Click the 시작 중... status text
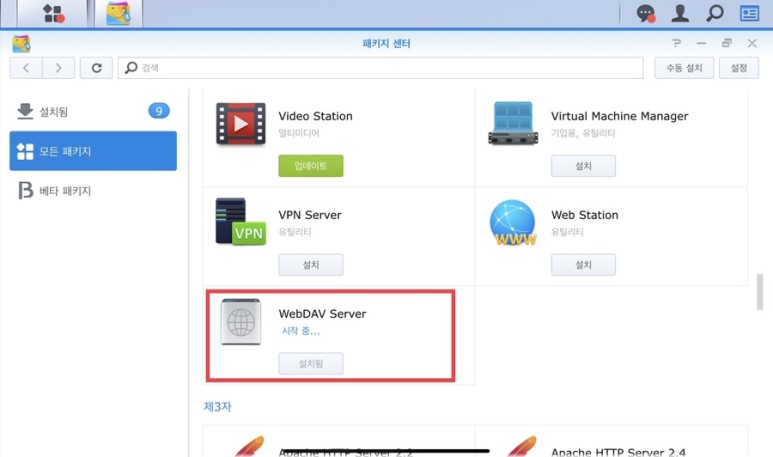Viewport: 773px width, 457px height. pos(300,331)
